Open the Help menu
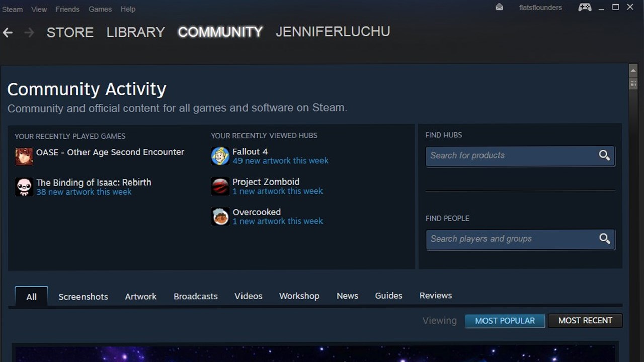 [128, 9]
